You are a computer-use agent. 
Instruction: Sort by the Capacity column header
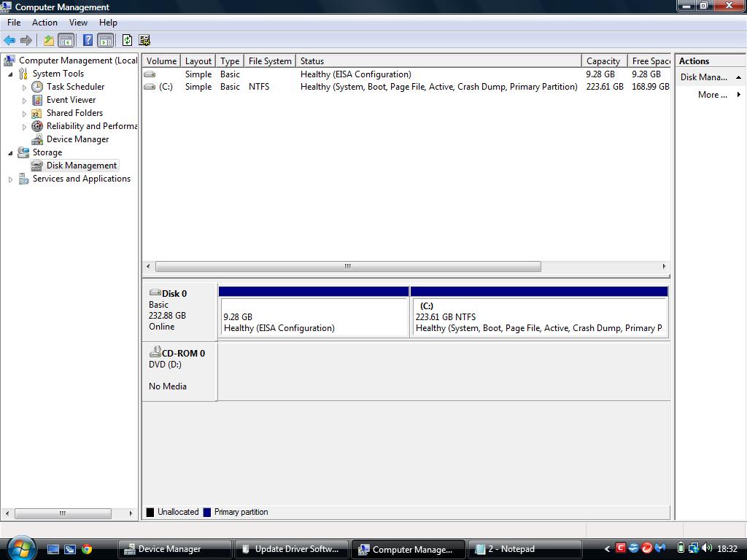coord(604,61)
